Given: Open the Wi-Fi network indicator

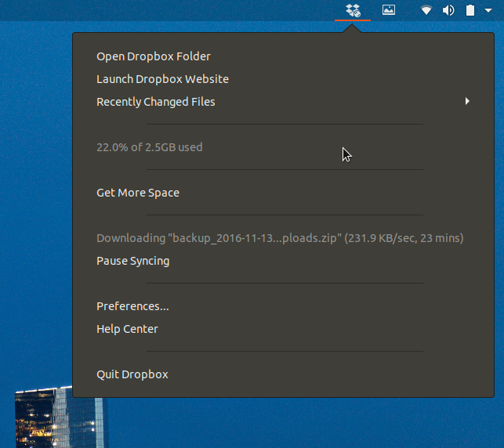Looking at the screenshot, I should 426,10.
